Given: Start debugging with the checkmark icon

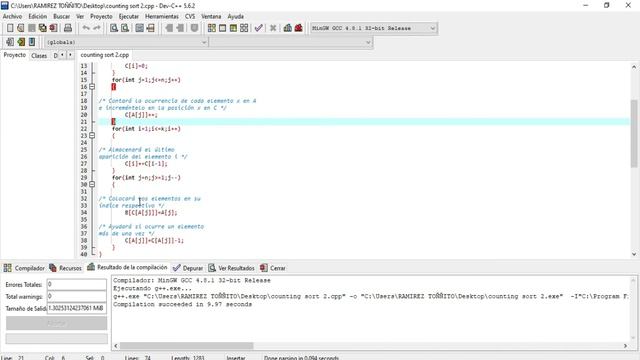Looking at the screenshot, I should [258, 28].
